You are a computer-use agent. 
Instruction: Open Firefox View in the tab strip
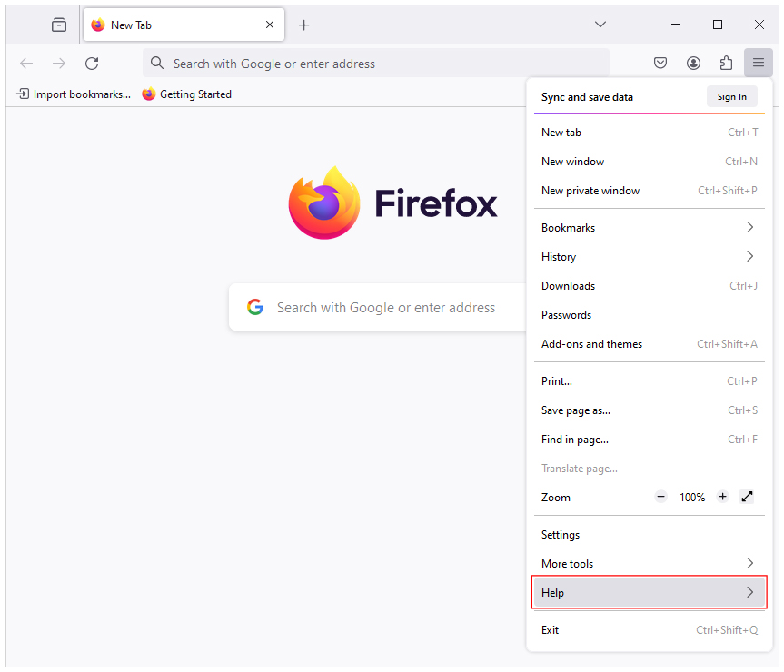click(x=57, y=25)
